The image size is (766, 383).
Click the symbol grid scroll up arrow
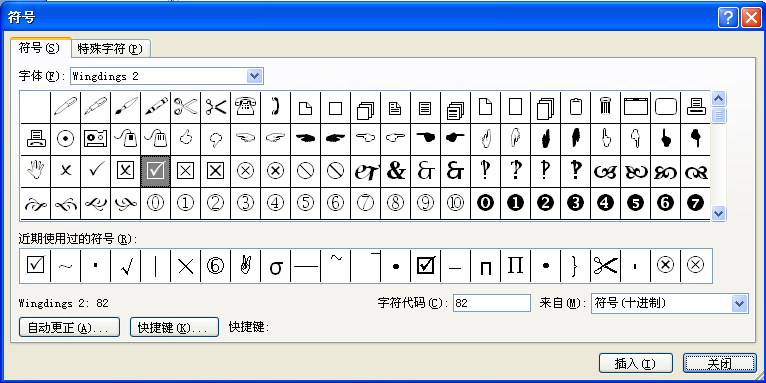(x=718, y=99)
